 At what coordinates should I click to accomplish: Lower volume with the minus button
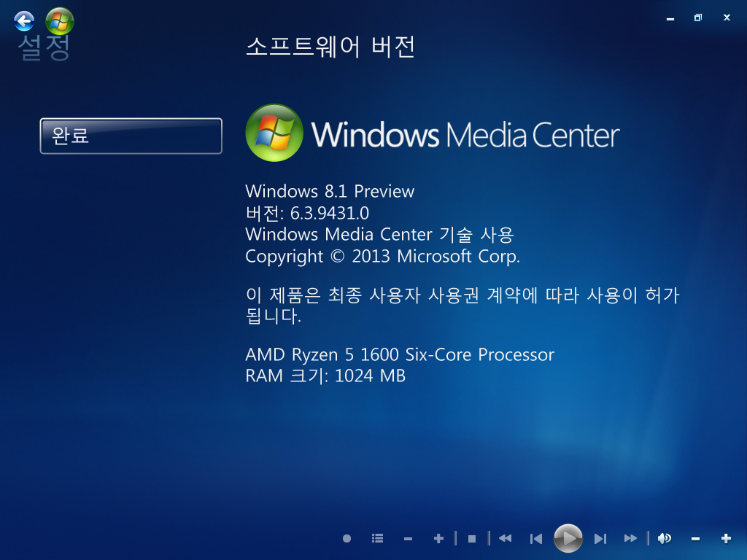(695, 539)
